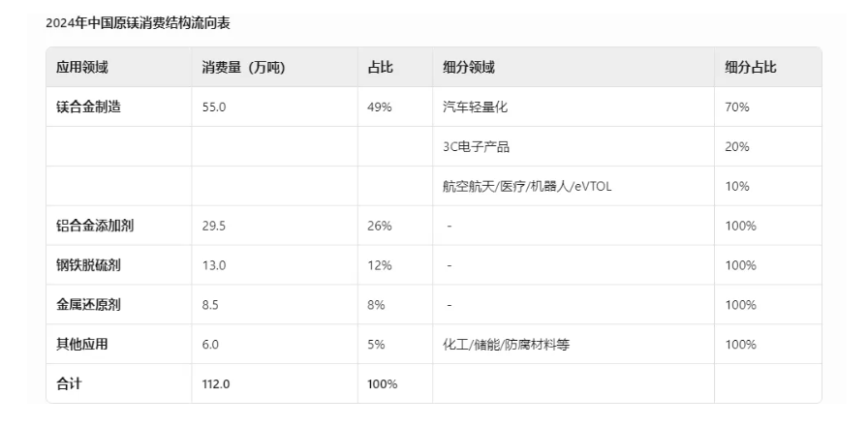
Task: Select the 钢铁脱硫剂 row label
Action: [88, 265]
